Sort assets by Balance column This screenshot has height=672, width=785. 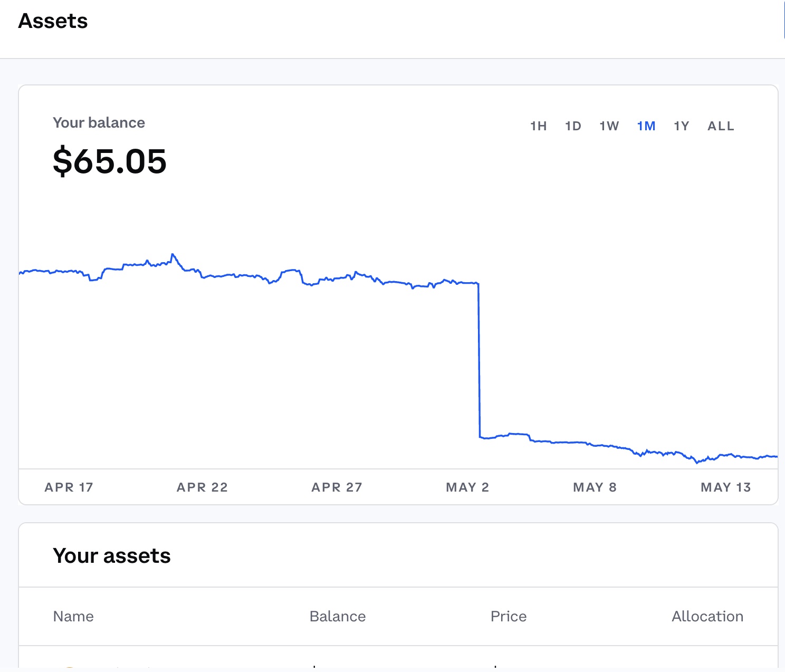tap(338, 616)
